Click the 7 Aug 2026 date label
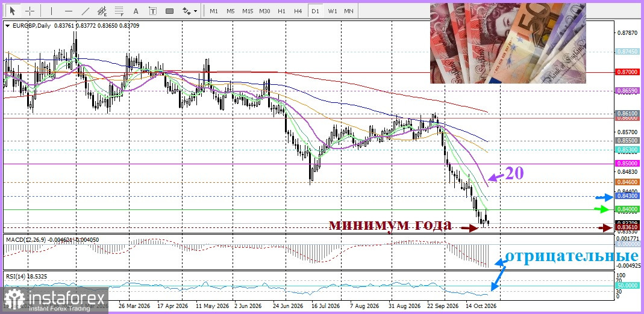Screen dimensions: 644x314 (x=364, y=306)
